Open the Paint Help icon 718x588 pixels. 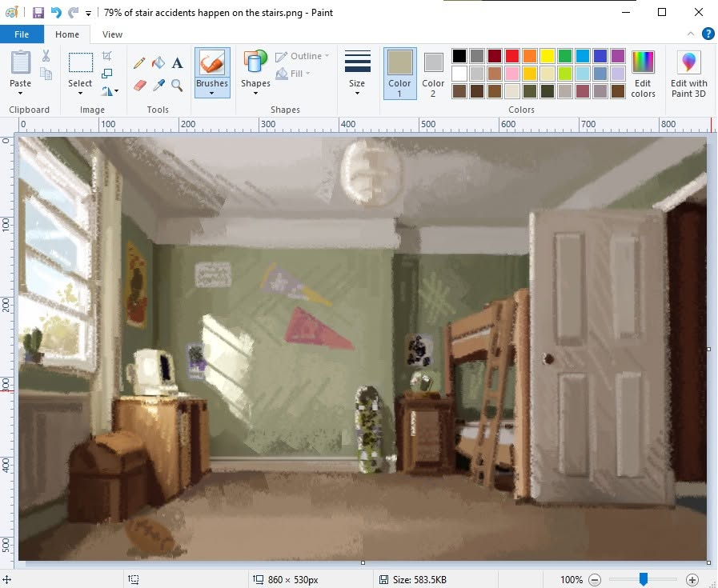[708, 34]
